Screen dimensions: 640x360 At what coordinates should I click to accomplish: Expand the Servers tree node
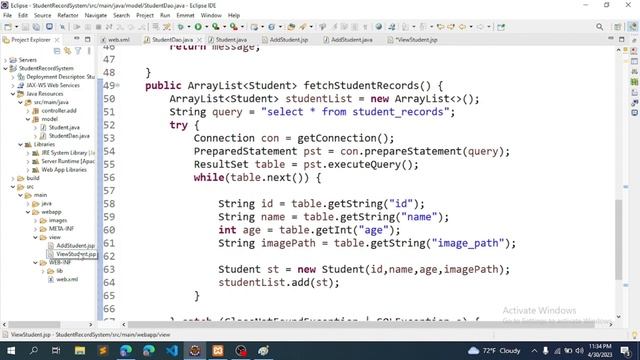tap(6, 60)
